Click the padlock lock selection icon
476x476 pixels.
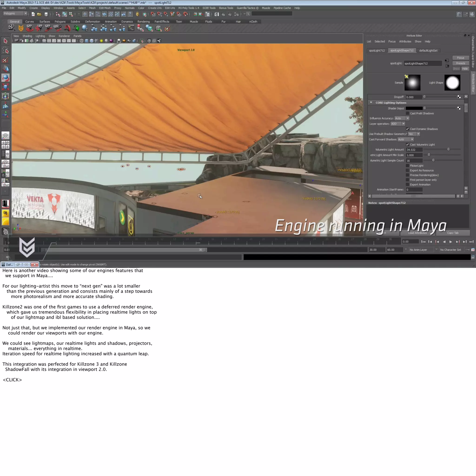pos(137,14)
